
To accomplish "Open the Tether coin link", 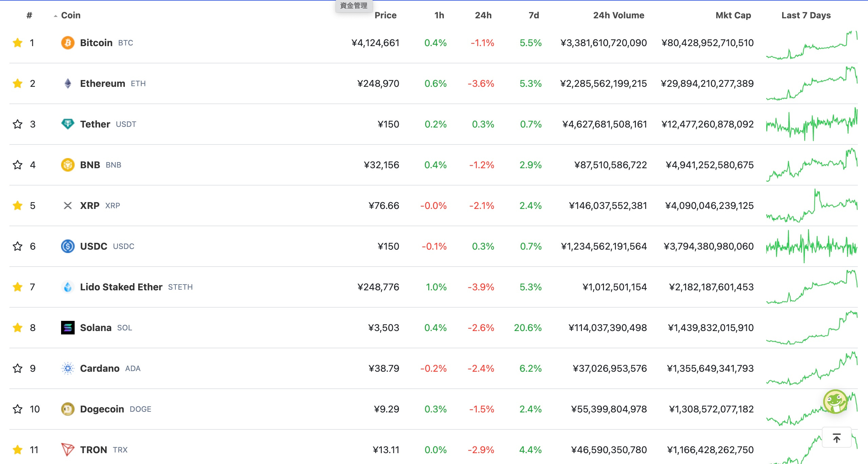I will coord(108,124).
